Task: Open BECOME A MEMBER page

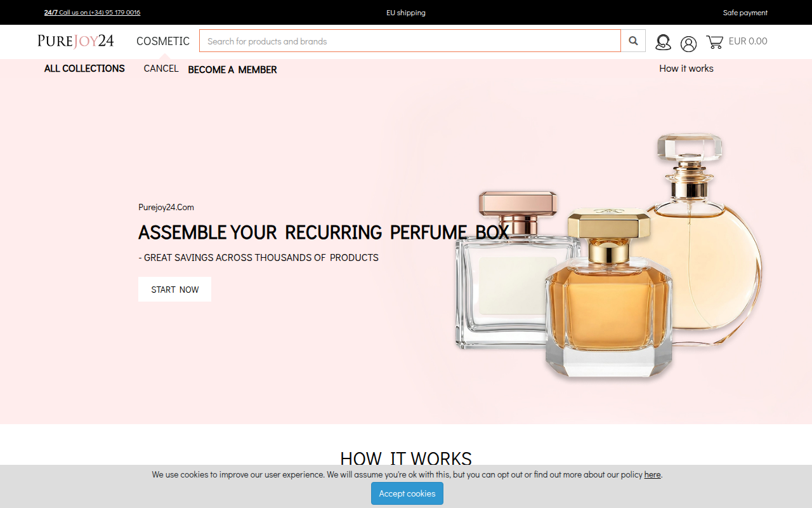Action: tap(232, 70)
